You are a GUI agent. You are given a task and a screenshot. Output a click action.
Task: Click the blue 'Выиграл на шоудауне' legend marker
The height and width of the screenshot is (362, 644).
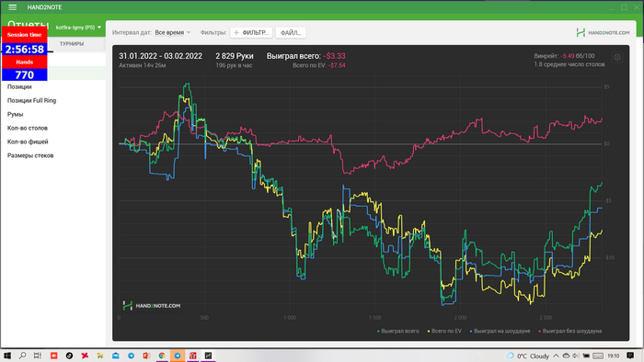coord(471,331)
